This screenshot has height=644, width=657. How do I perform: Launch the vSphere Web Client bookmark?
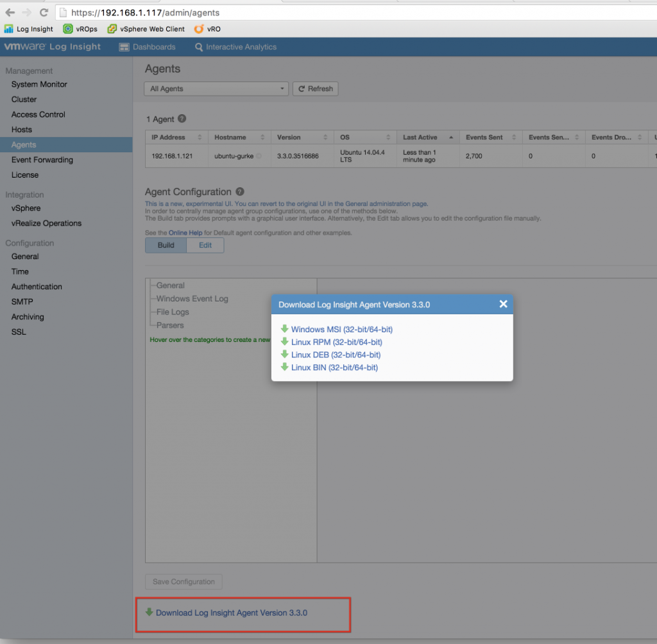(x=146, y=28)
